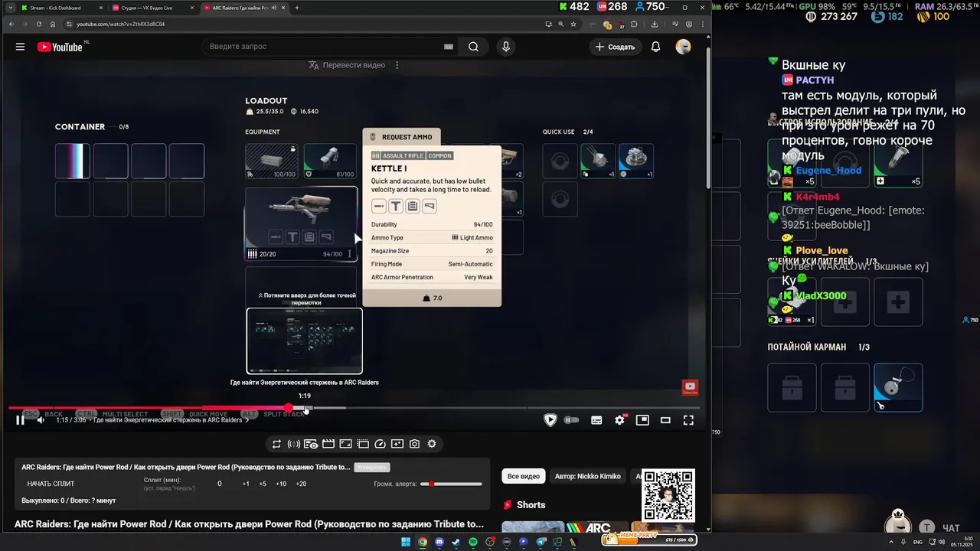980x551 pixels.
Task: Click the speedometer icon below the player
Action: (x=380, y=444)
